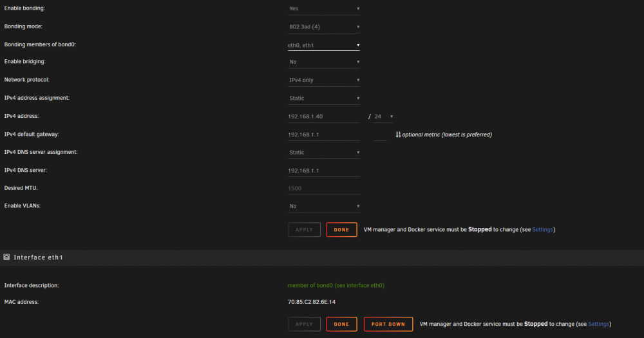Click the PORT DOWN button
This screenshot has width=644, height=338.
pyautogui.click(x=388, y=324)
